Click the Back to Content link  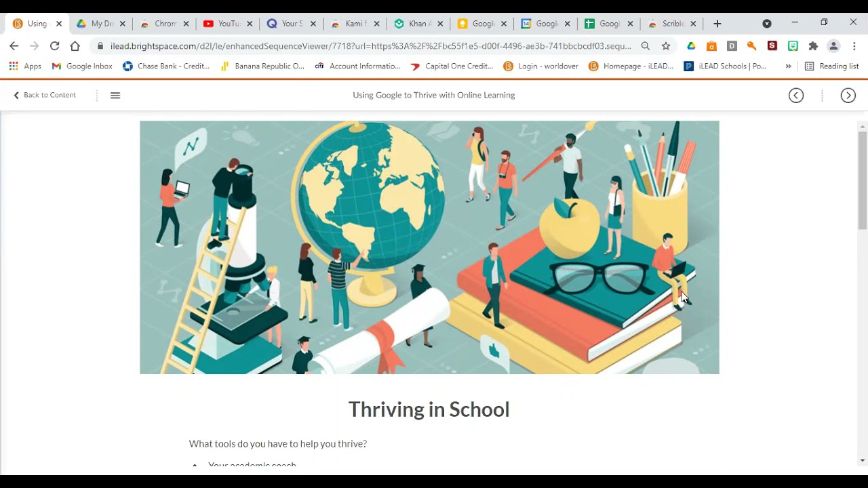pos(45,96)
